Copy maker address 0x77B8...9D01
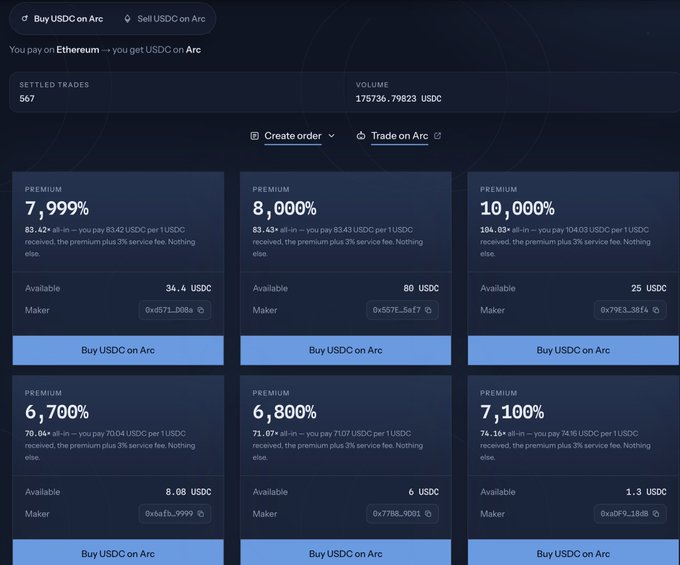 428,514
